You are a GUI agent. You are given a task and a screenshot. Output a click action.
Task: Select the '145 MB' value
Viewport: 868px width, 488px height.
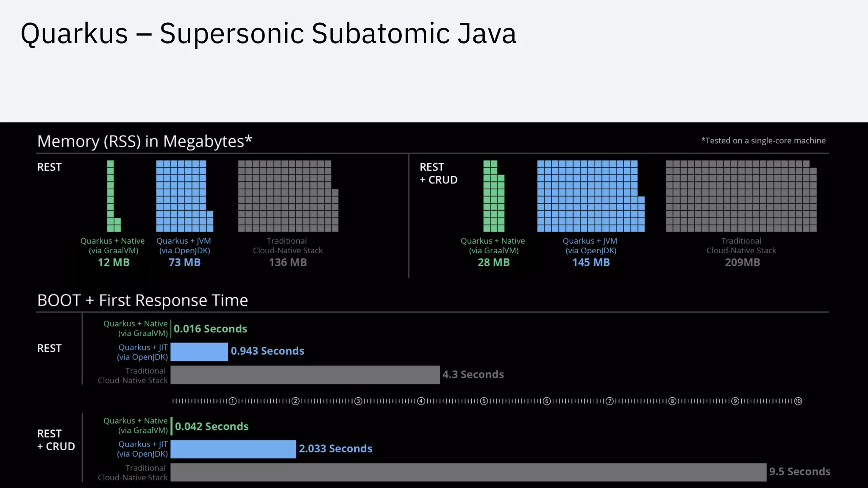591,263
